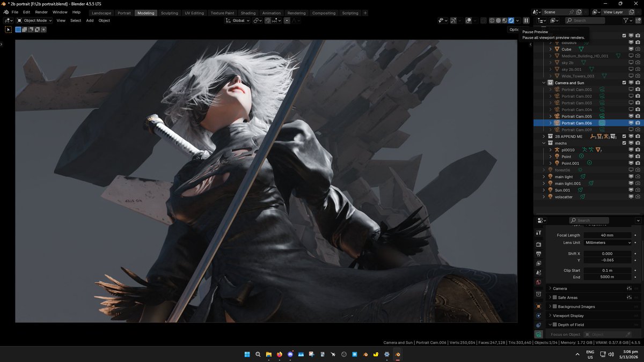The image size is (644, 362).
Task: Open the Lens Unit Millimeters dropdown
Action: pos(608,242)
